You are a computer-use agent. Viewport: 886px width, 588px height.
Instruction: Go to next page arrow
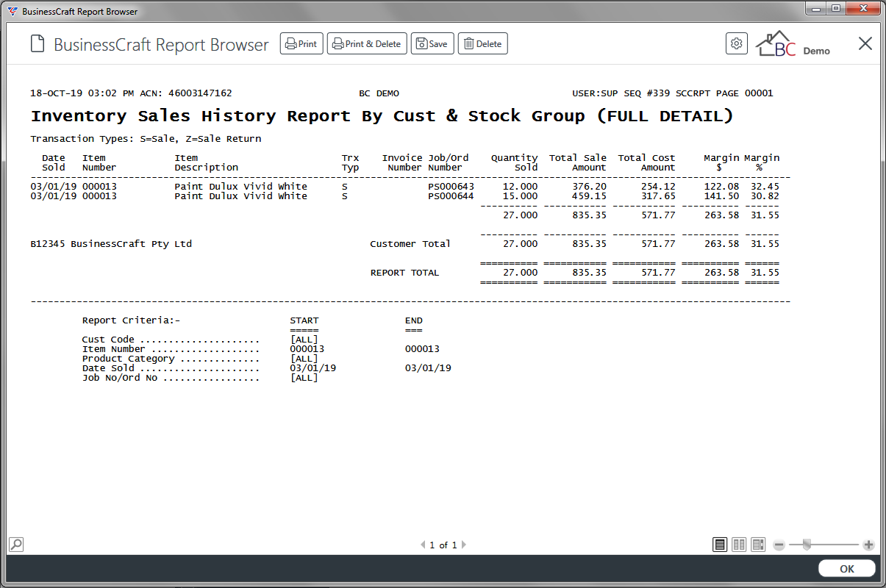click(x=464, y=545)
